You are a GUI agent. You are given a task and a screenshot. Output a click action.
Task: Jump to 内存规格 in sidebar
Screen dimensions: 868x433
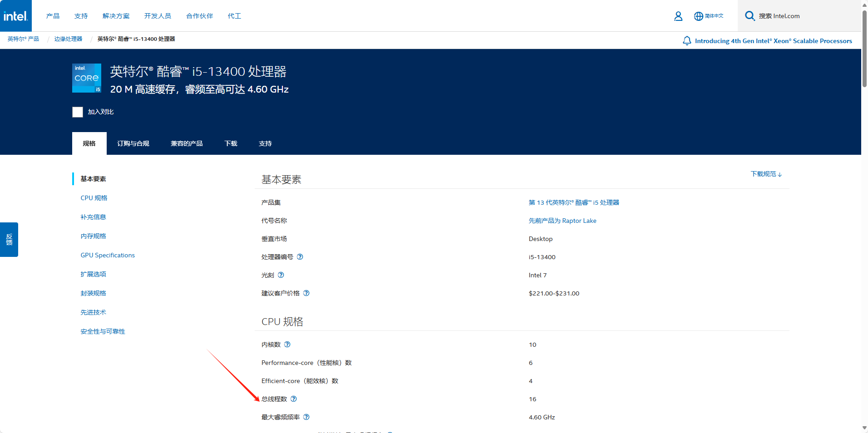[x=94, y=236]
